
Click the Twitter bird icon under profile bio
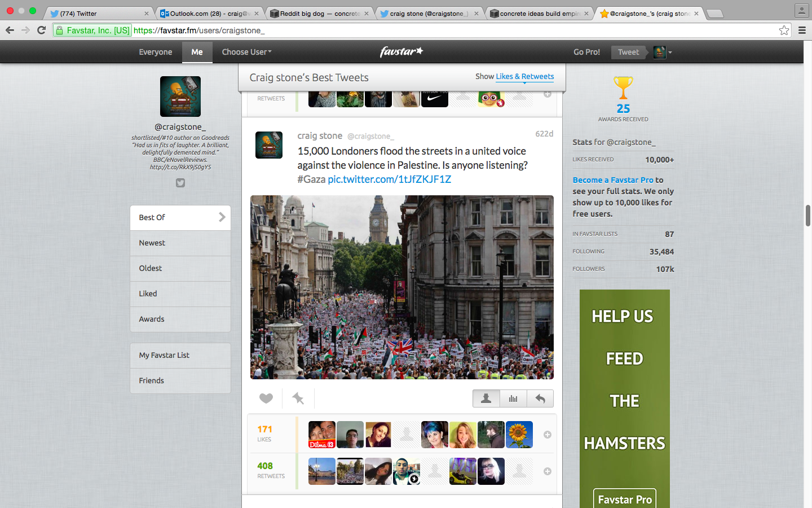coord(180,183)
